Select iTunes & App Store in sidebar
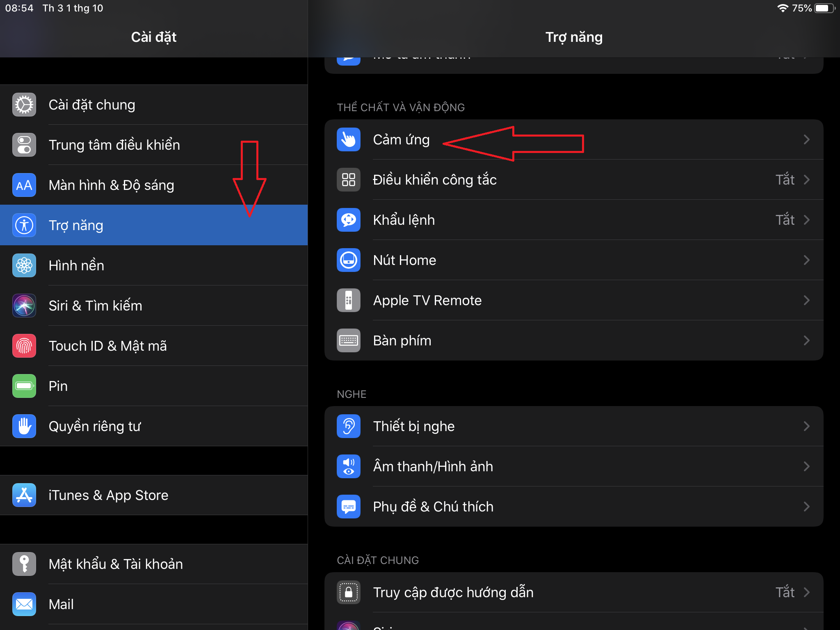The height and width of the screenshot is (630, 840). tap(154, 495)
